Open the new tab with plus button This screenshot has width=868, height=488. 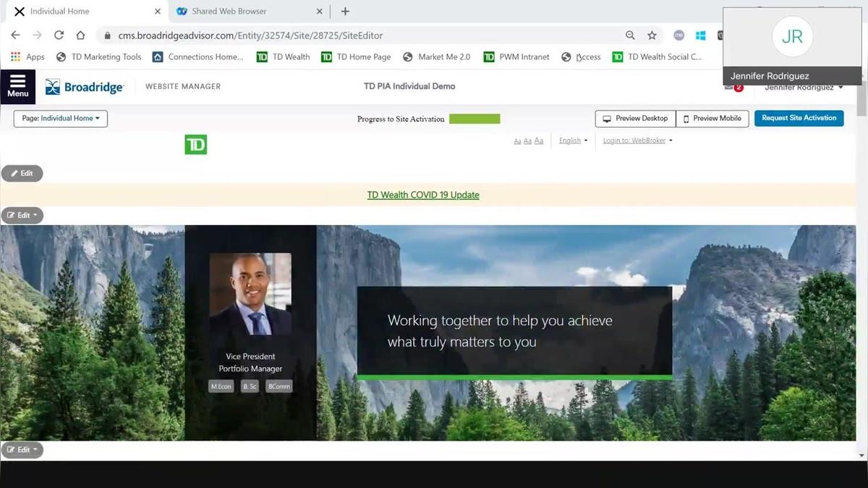(345, 12)
